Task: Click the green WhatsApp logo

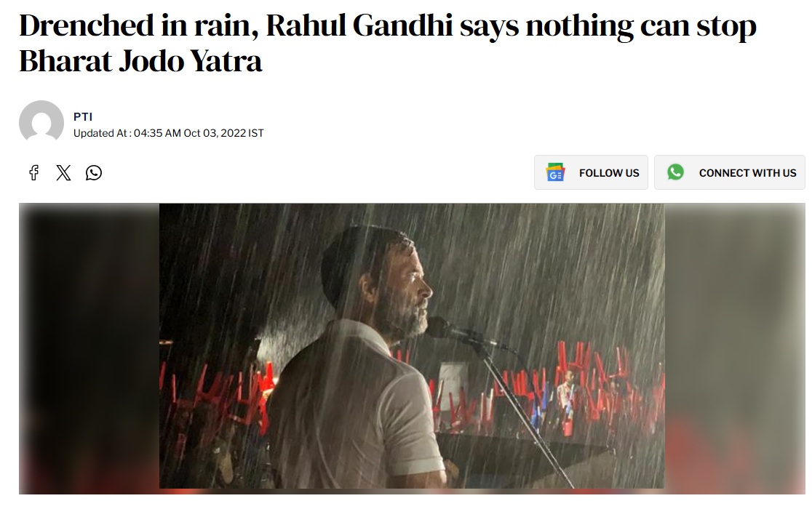Action: pyautogui.click(x=675, y=172)
